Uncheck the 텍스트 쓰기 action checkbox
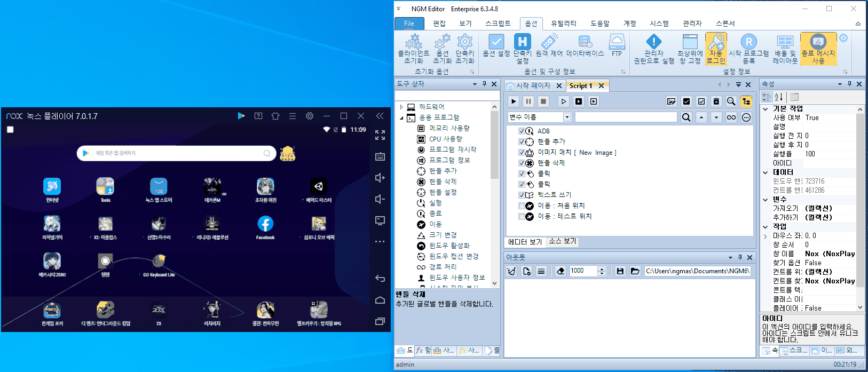The width and height of the screenshot is (868, 372). tap(522, 195)
